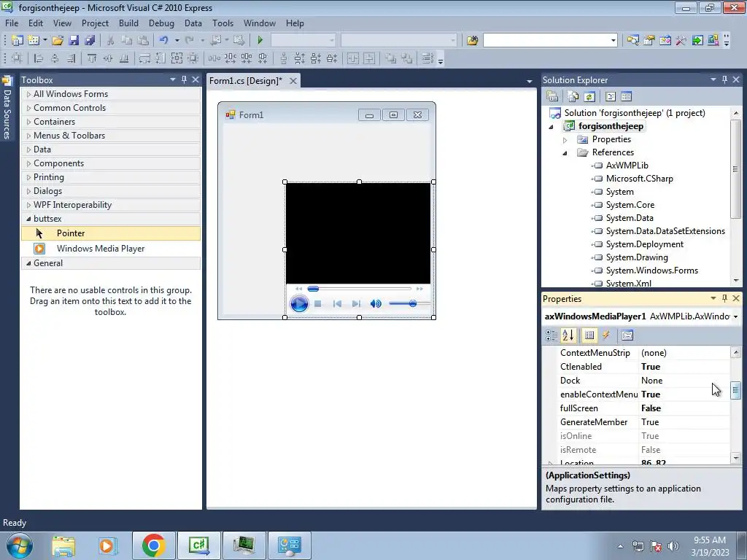This screenshot has height=560, width=747.
Task: Click the Make Same Width icon
Action: [x=144, y=58]
